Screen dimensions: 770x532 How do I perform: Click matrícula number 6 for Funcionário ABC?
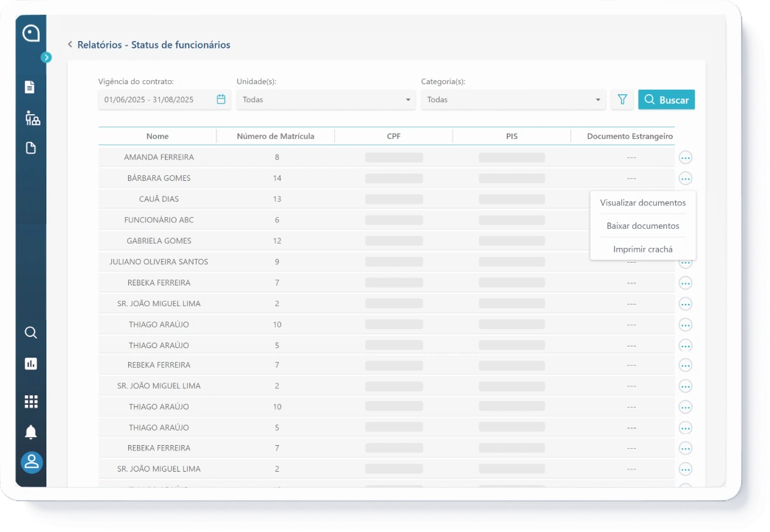277,220
